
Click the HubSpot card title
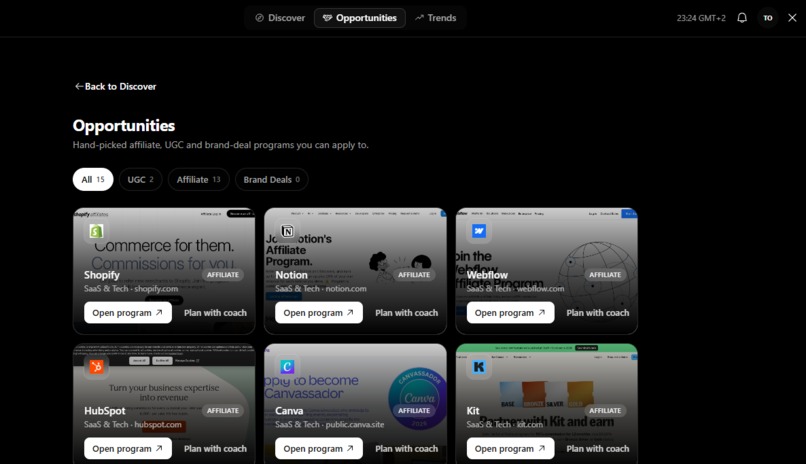(x=105, y=411)
